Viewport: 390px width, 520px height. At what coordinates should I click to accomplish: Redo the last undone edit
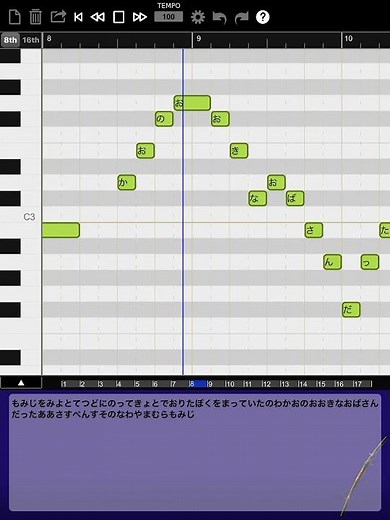242,18
